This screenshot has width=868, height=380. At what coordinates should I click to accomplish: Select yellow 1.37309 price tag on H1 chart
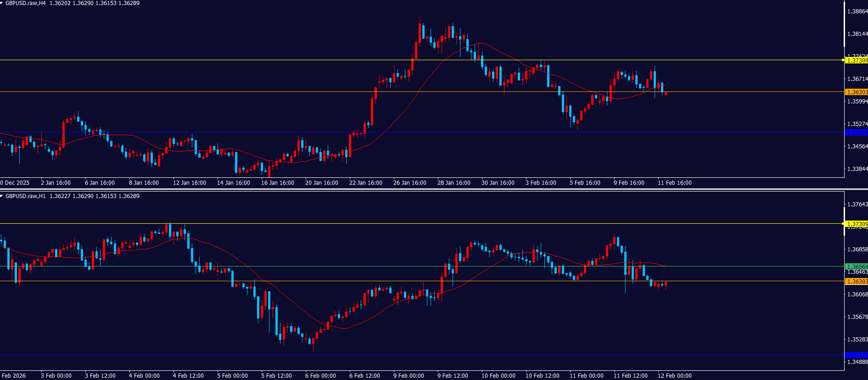tap(857, 224)
